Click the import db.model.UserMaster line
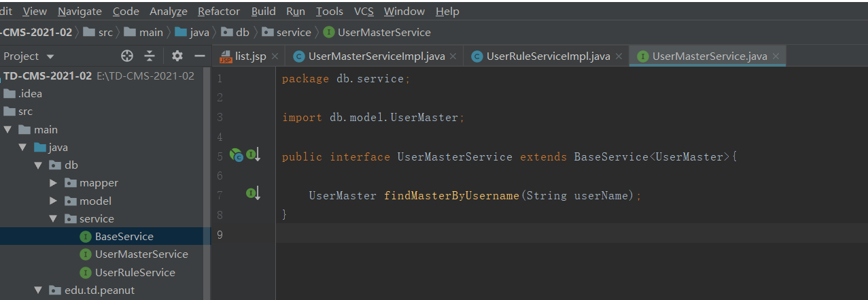Viewport: 868px width, 300px height. tap(373, 118)
